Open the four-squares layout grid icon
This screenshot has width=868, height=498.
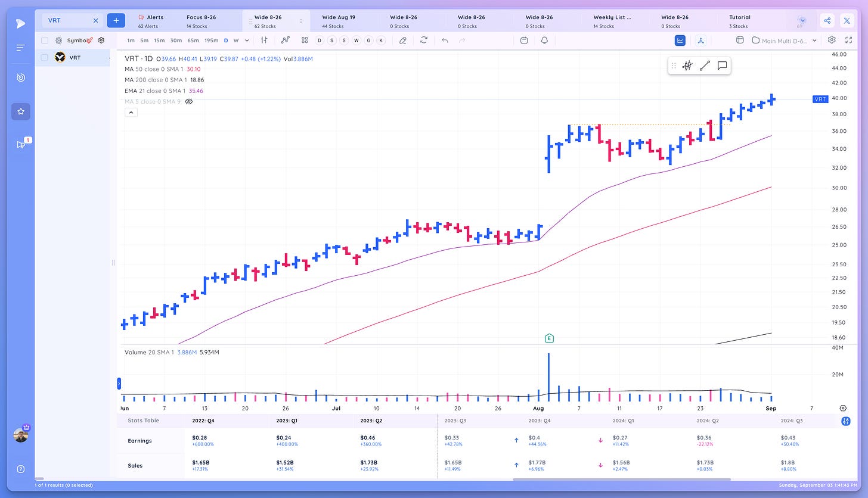305,41
